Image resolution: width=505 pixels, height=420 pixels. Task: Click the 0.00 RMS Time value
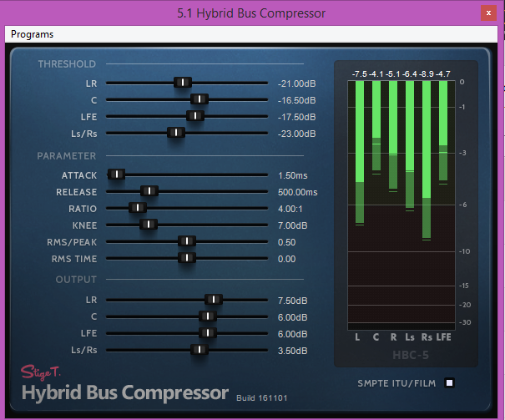coord(286,259)
